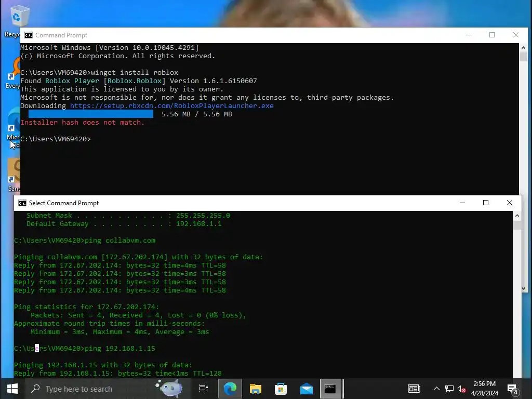Click 'Installer hash does not match.' text
532x399 pixels.
click(83, 123)
